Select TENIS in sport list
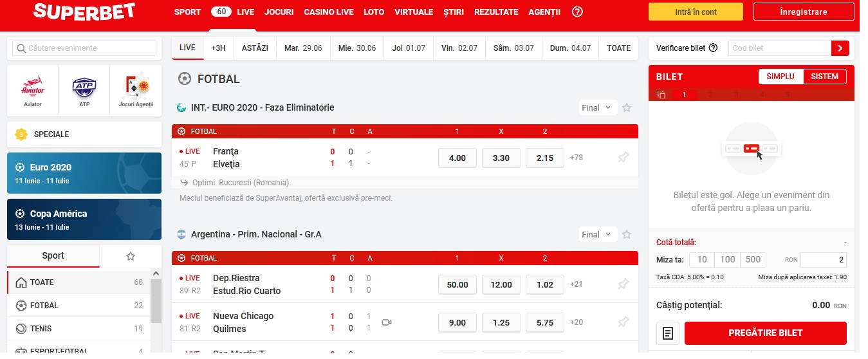This screenshot has width=868, height=359. [x=79, y=329]
